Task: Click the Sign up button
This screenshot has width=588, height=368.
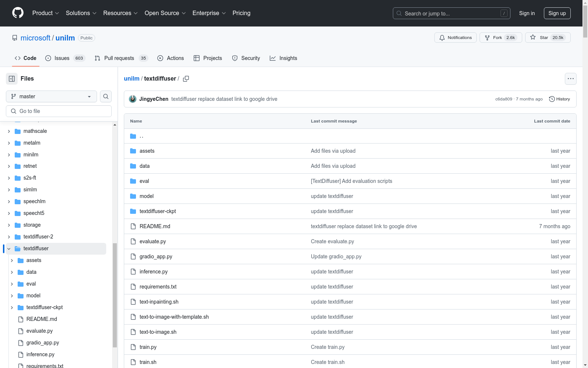Action: [x=557, y=13]
